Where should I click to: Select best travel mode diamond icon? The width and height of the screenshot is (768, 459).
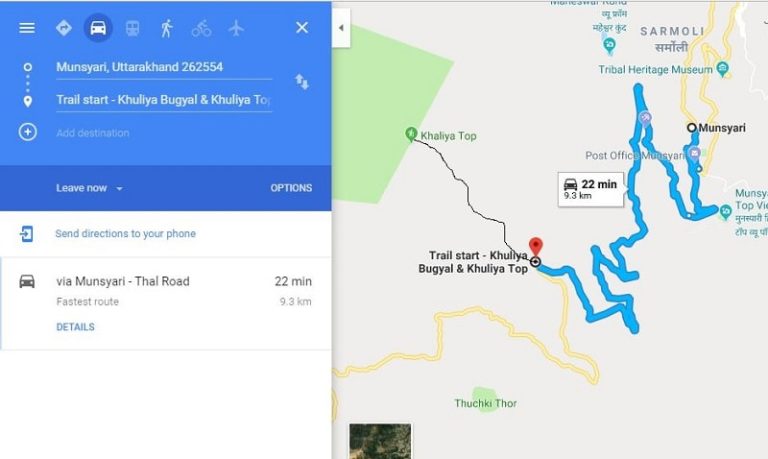tap(64, 28)
